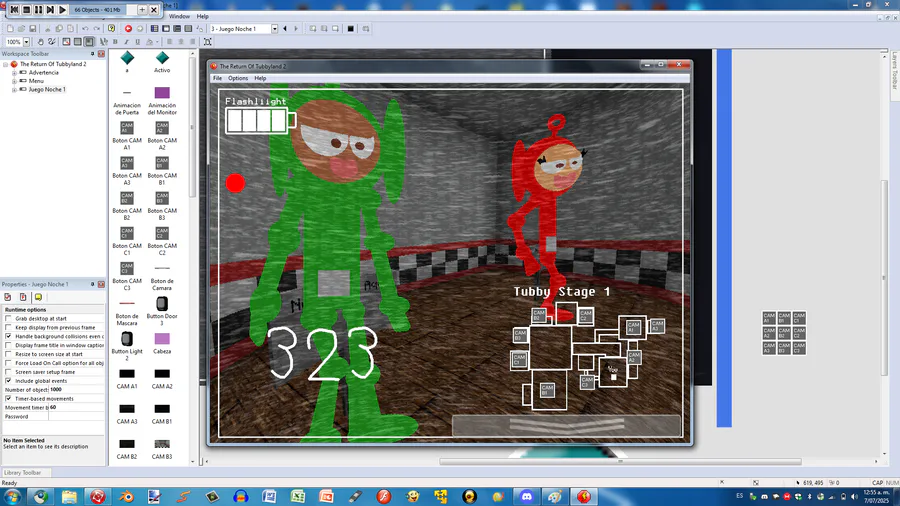Uncheck Handle background collisions checkbox
The image size is (900, 506).
9,336
